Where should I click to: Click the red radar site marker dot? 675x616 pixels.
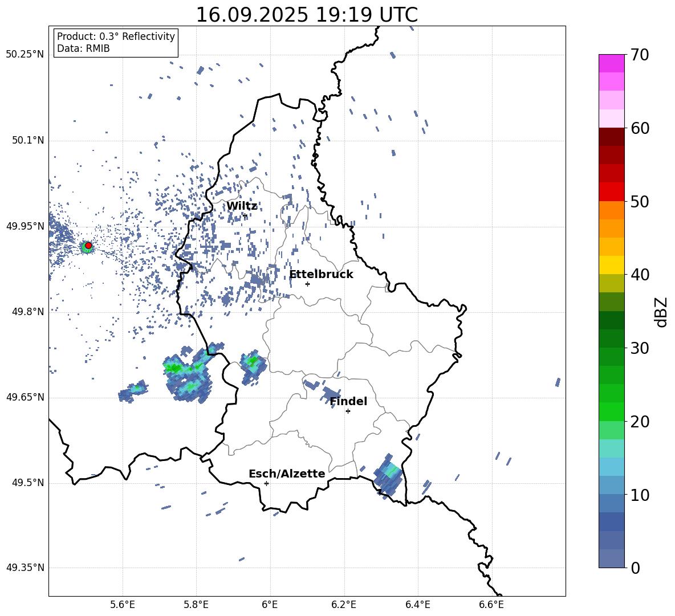[88, 246]
